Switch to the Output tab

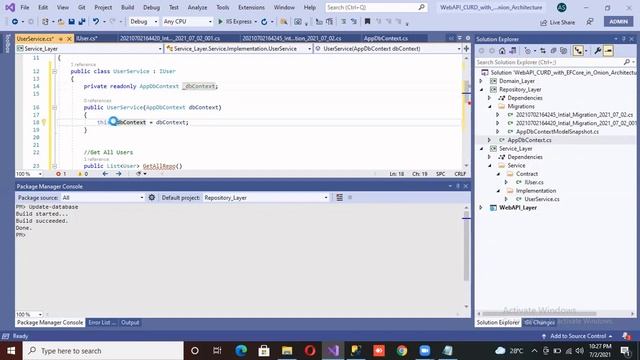click(130, 323)
